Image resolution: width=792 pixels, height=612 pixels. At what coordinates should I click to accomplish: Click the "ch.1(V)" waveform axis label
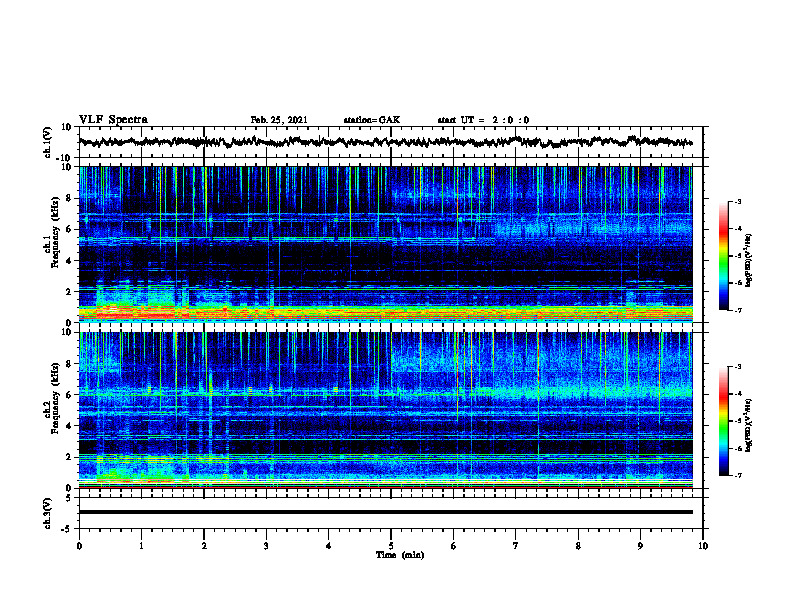pyautogui.click(x=48, y=142)
